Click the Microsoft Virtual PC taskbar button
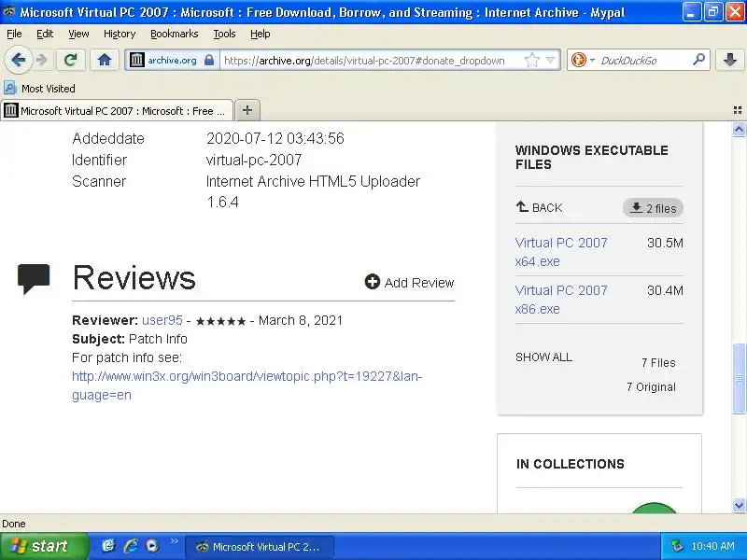 pos(260,547)
